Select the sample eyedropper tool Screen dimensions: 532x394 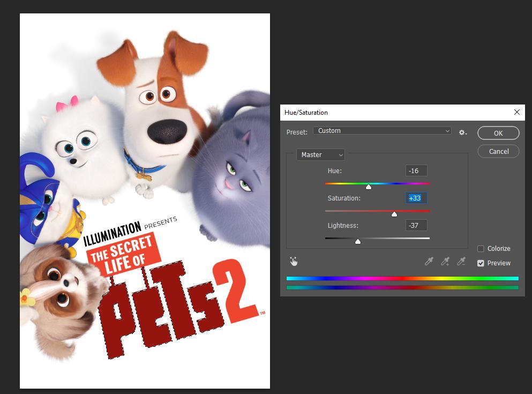pyautogui.click(x=429, y=262)
